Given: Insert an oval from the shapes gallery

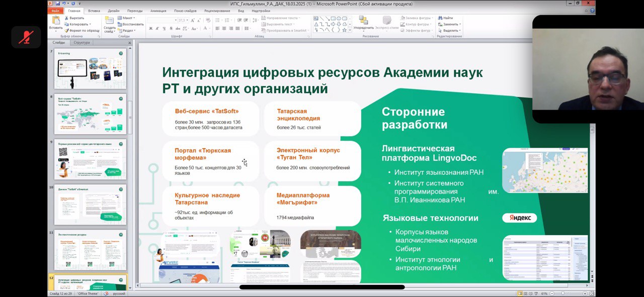Looking at the screenshot, I should (339, 18).
